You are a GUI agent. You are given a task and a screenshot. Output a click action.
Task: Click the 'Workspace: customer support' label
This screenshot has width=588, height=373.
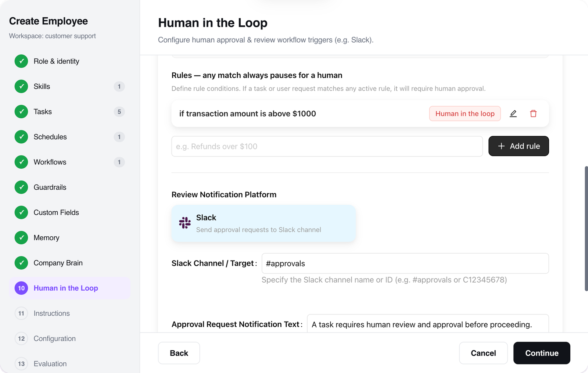point(53,36)
